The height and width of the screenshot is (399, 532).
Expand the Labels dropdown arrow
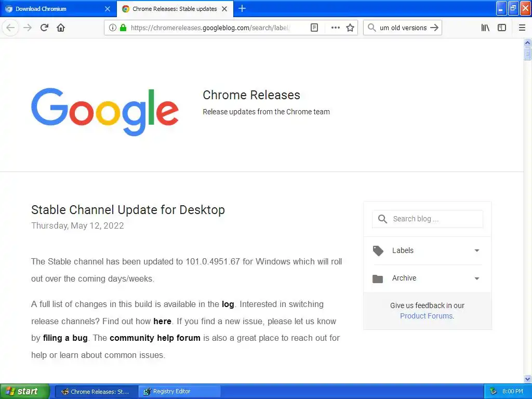click(477, 251)
